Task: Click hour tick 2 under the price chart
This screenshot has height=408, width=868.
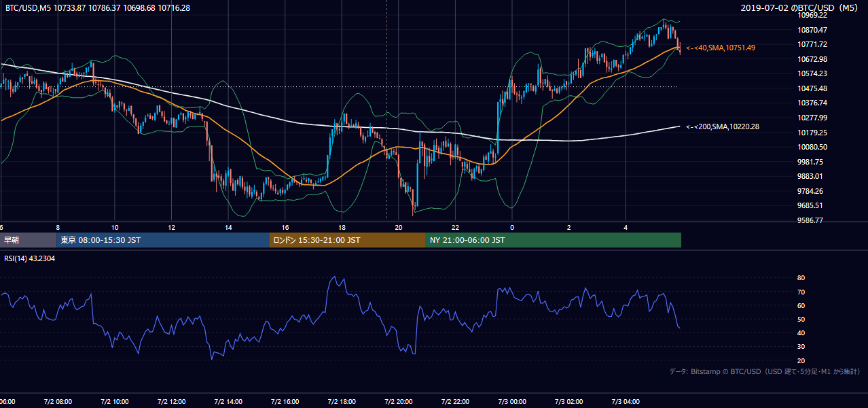Action: click(569, 227)
